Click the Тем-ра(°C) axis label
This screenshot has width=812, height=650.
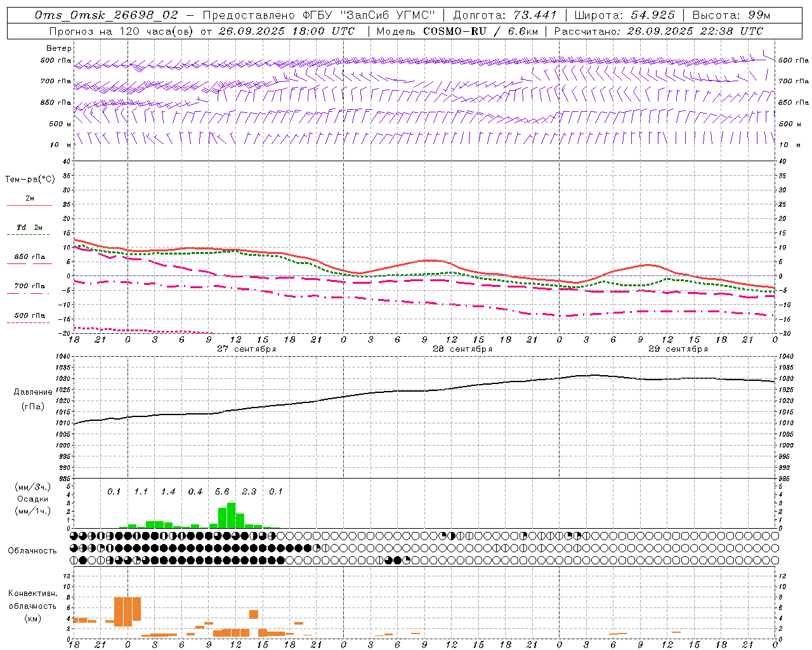30,180
